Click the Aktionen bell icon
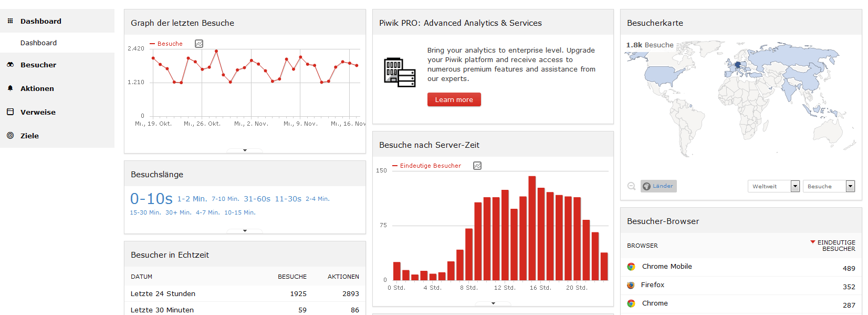 tap(10, 88)
